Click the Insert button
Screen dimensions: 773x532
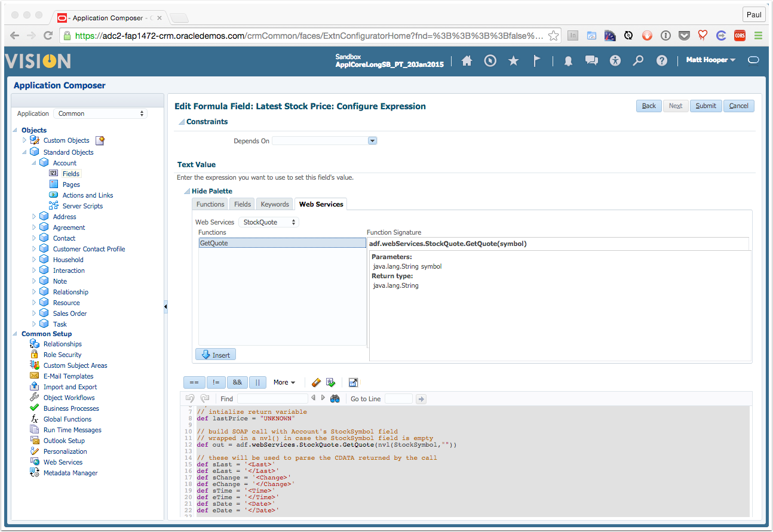pos(216,355)
